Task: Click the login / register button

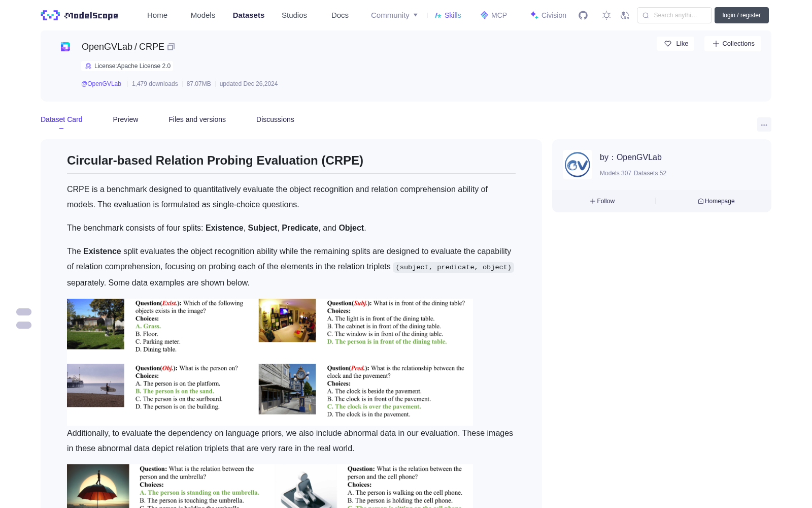Action: pos(741,15)
